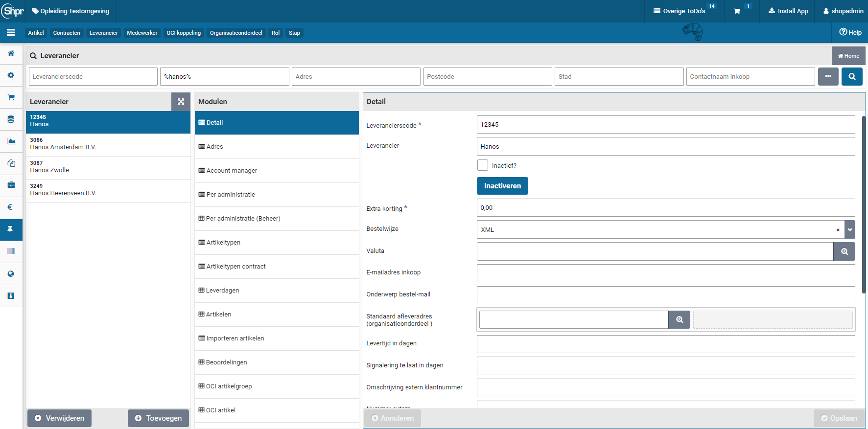Show more search filters with ellipsis button

828,76
